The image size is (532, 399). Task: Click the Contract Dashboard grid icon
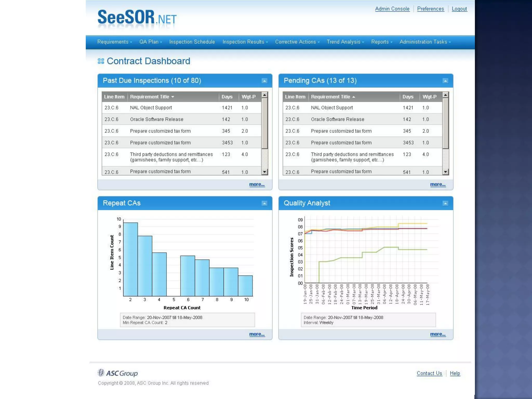coord(101,61)
